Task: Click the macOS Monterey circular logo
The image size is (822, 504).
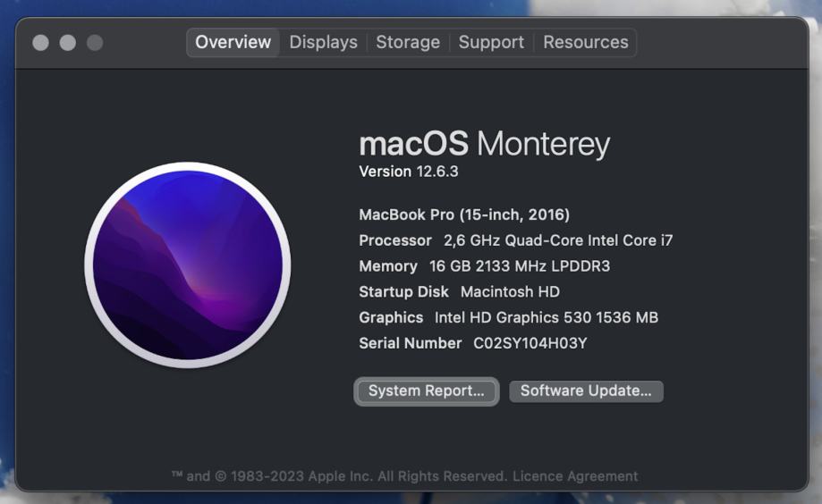Action: click(188, 265)
